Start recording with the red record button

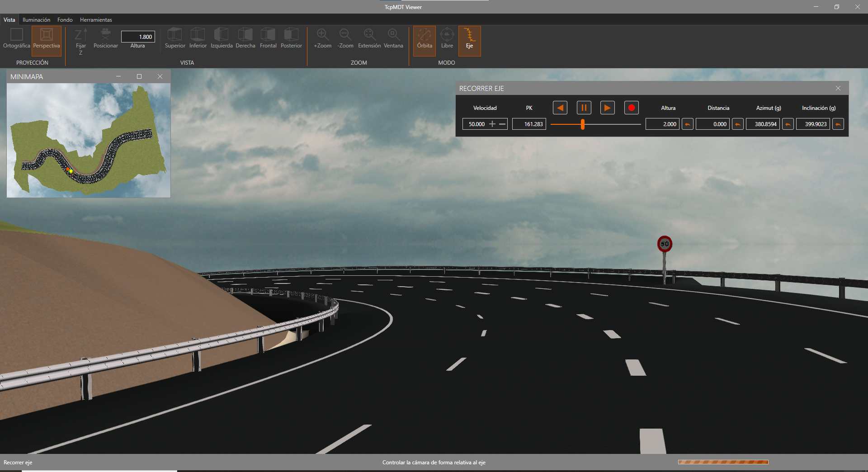click(x=631, y=108)
